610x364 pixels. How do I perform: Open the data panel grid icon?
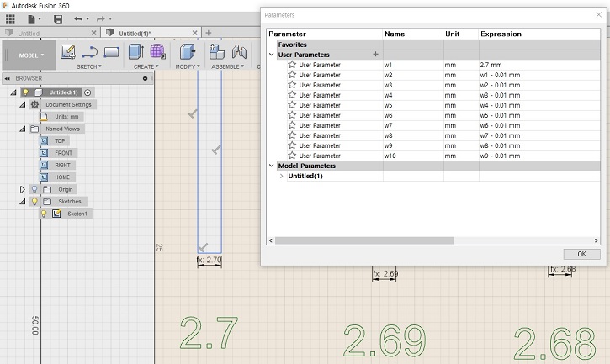point(10,18)
